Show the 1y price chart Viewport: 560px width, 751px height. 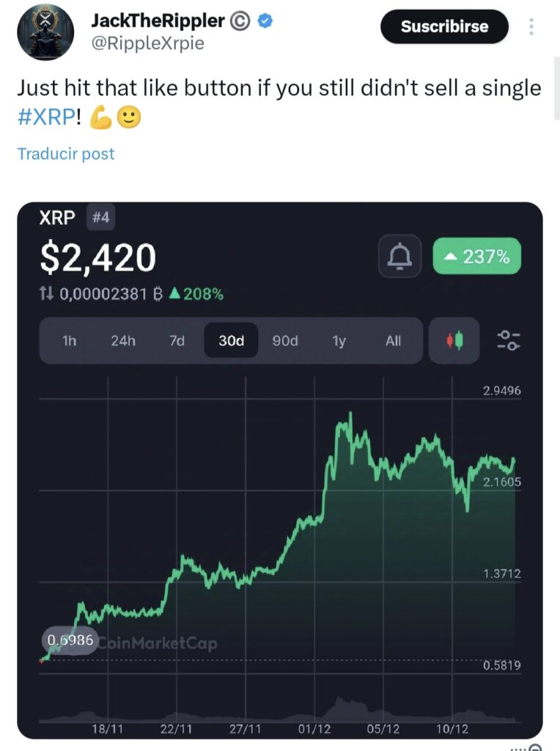pos(339,341)
